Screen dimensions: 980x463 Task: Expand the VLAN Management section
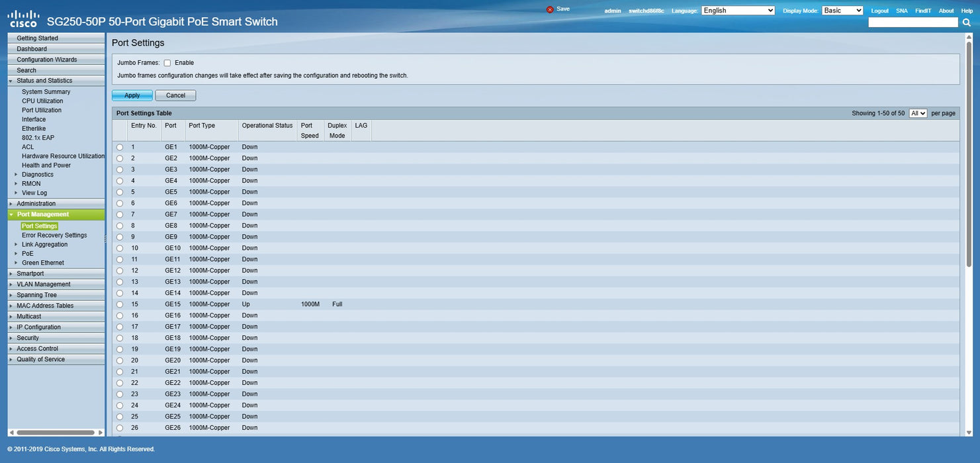(x=56, y=284)
